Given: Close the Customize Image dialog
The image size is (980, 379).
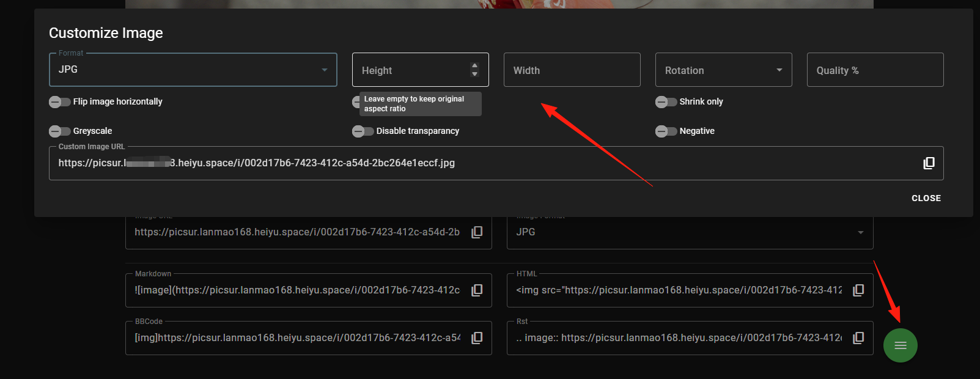Looking at the screenshot, I should pyautogui.click(x=926, y=198).
